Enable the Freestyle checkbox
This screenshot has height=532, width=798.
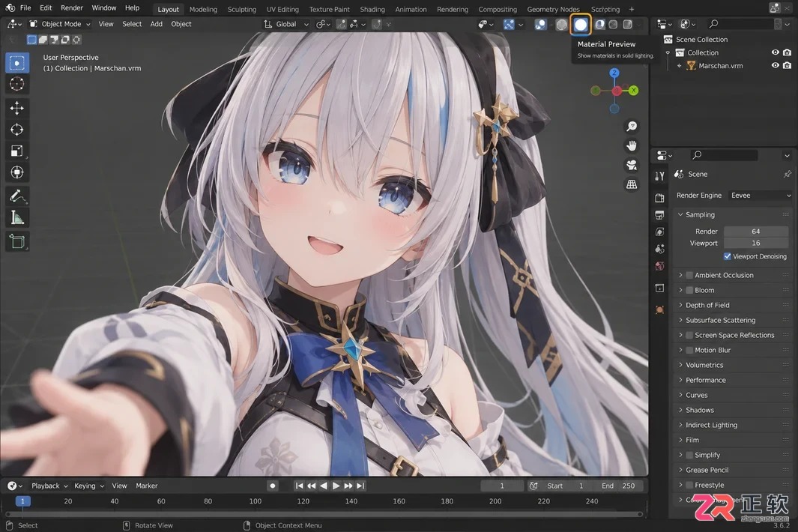tap(689, 485)
